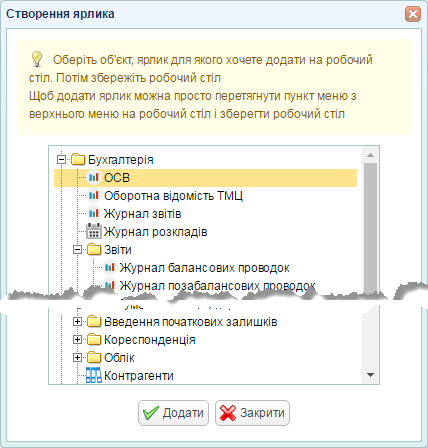This screenshot has height=448, width=428.
Task: Close the Створення ярлика dialog
Action: (413, 14)
